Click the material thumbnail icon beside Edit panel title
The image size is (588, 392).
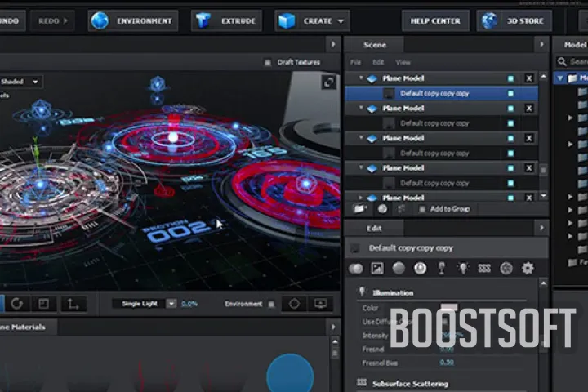(x=354, y=248)
